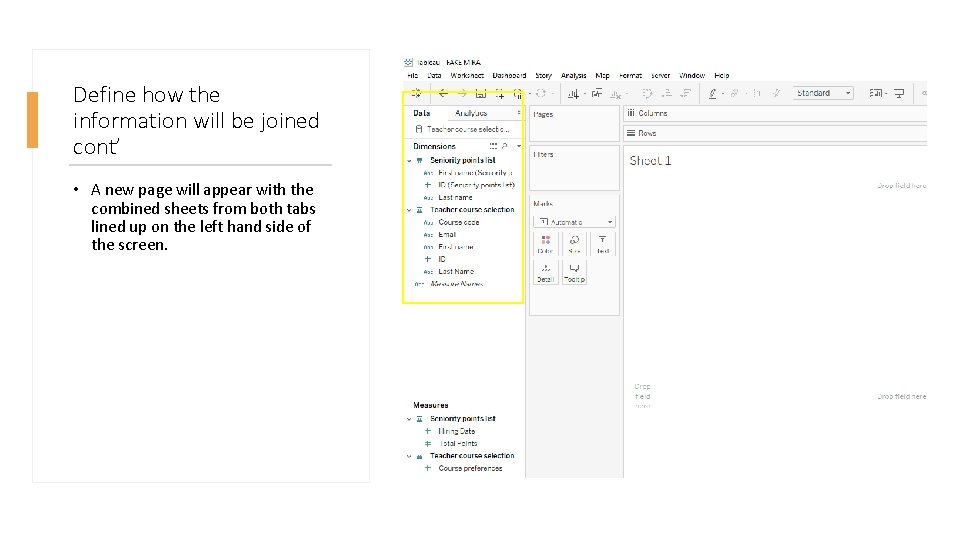Viewport: 960px width, 540px height.
Task: Click the Redo forward arrow
Action: click(462, 94)
